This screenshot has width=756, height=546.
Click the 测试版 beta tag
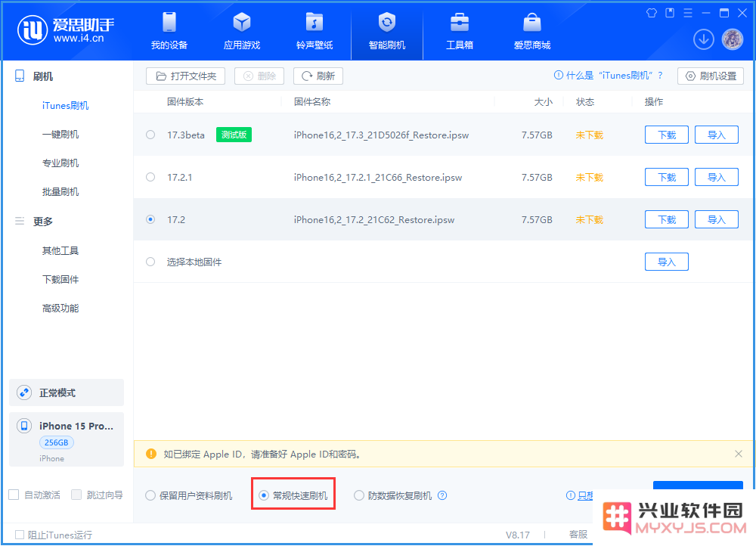click(x=234, y=135)
